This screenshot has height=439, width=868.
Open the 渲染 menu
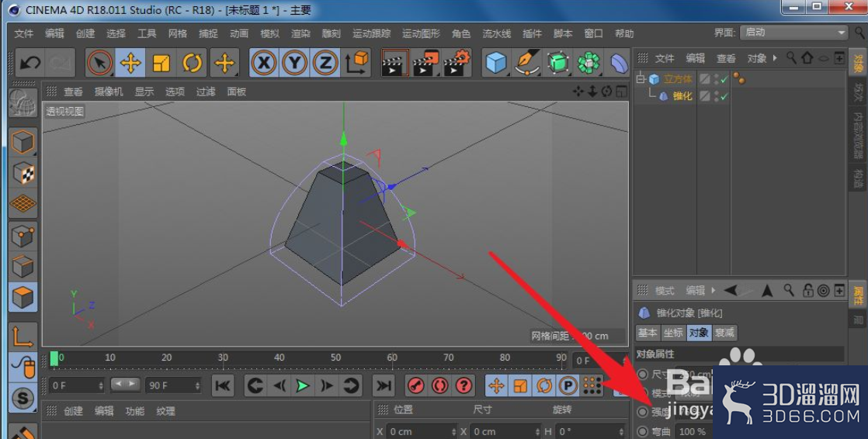tap(300, 33)
